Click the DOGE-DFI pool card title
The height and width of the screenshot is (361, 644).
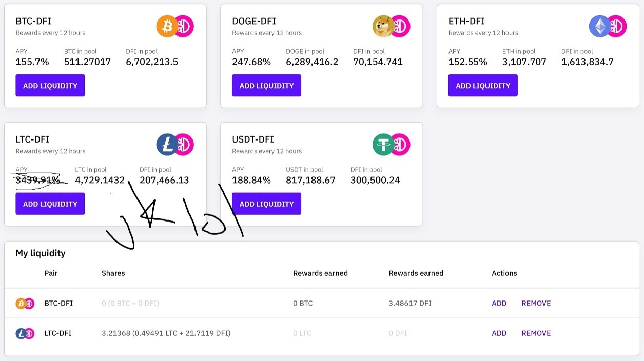[254, 21]
